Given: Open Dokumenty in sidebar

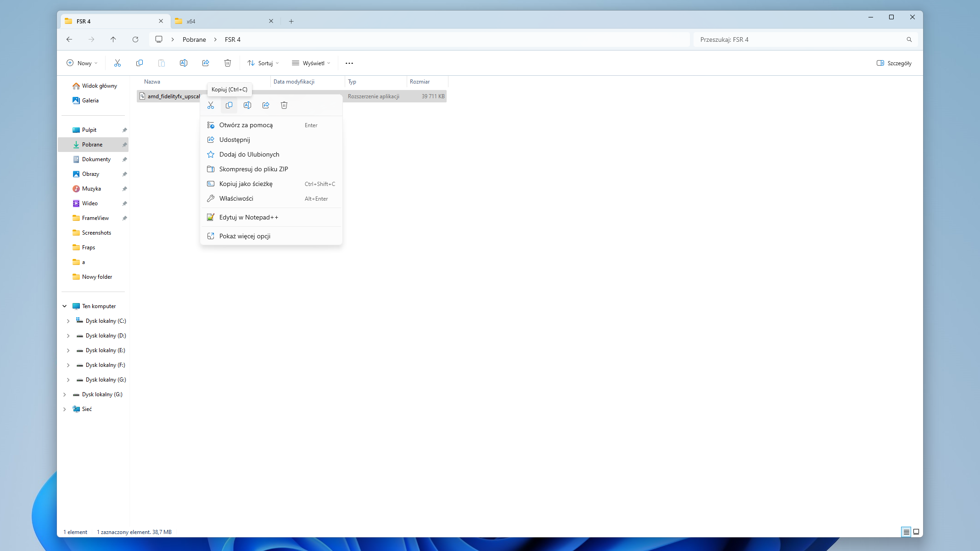Looking at the screenshot, I should 93,159.
